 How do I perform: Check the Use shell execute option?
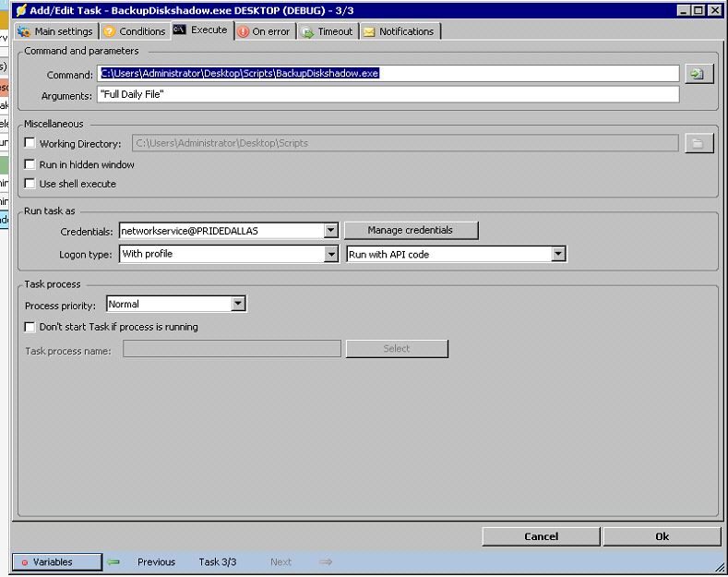tap(30, 184)
